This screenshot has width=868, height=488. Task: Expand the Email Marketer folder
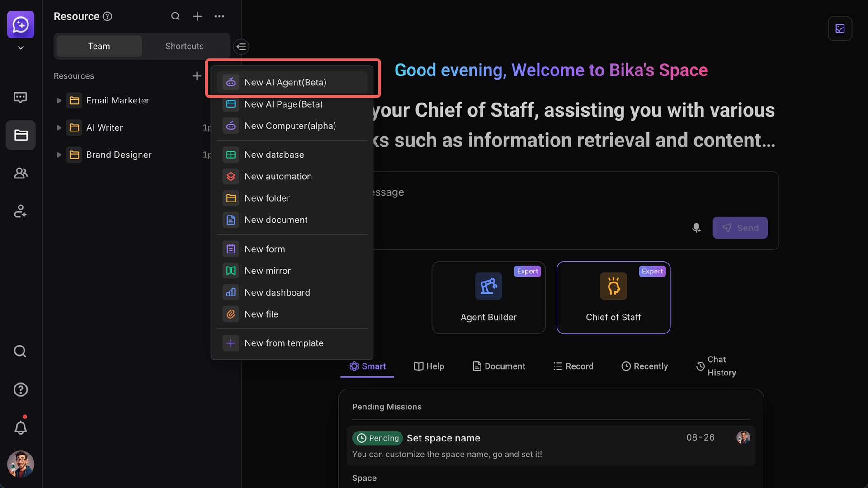coord(59,100)
